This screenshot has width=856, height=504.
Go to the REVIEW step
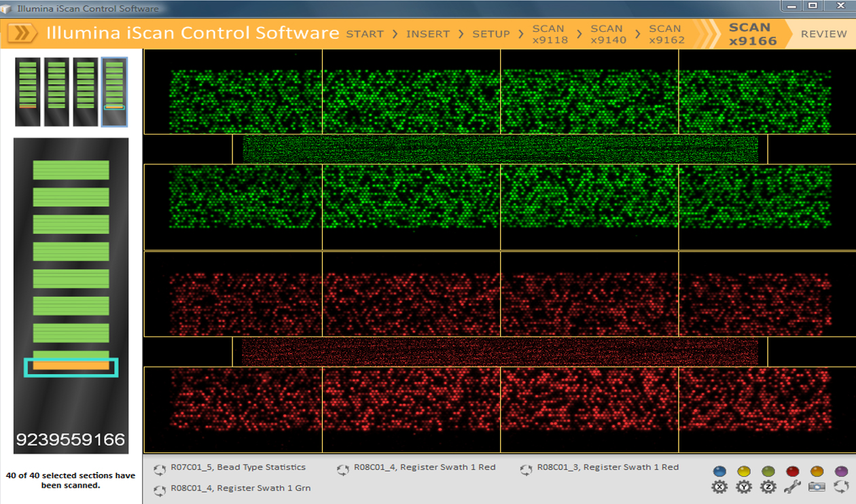click(x=823, y=34)
